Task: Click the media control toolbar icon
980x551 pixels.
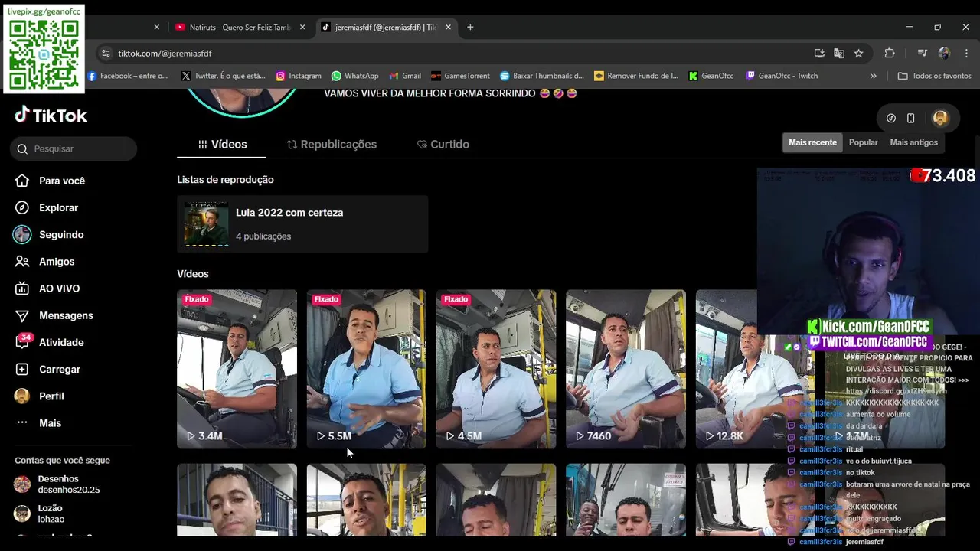Action: (922, 53)
